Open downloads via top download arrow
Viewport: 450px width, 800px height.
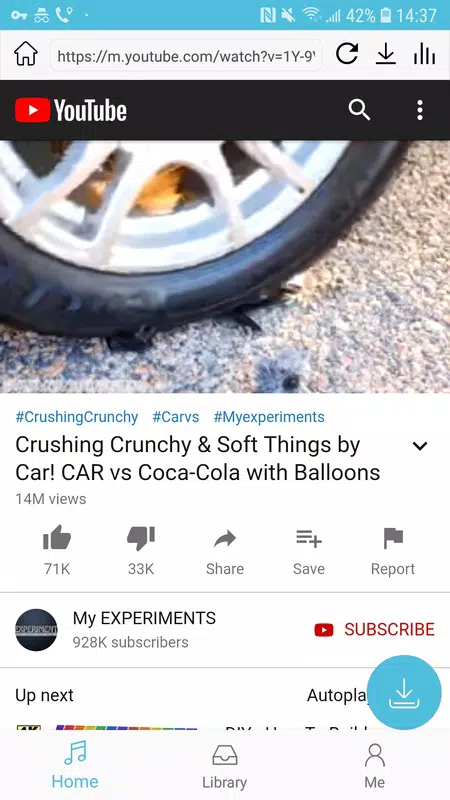point(386,54)
